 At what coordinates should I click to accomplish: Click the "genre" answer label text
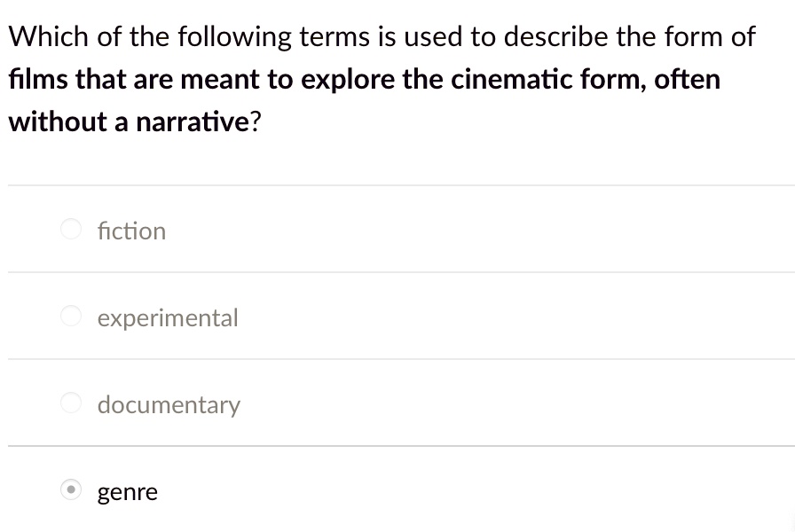(x=128, y=492)
